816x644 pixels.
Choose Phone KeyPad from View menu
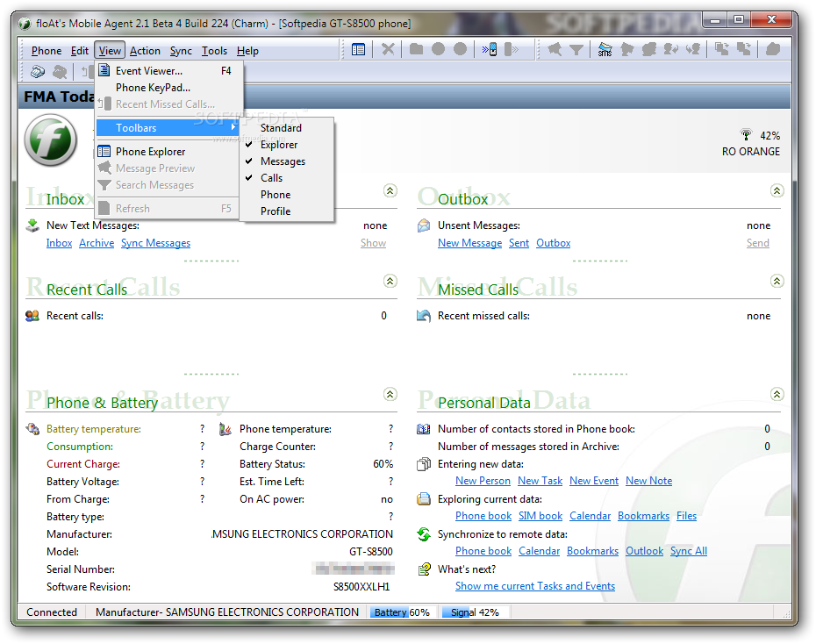[168, 88]
